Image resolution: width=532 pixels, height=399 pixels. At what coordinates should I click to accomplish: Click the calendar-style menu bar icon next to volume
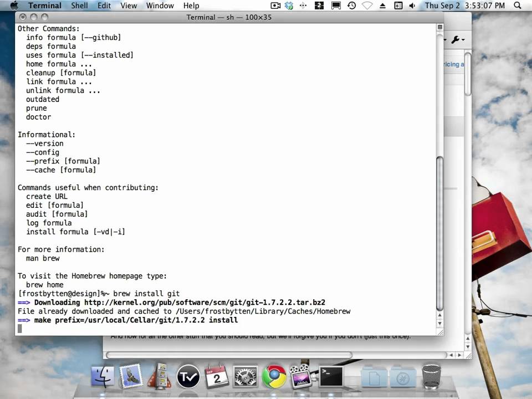click(398, 6)
